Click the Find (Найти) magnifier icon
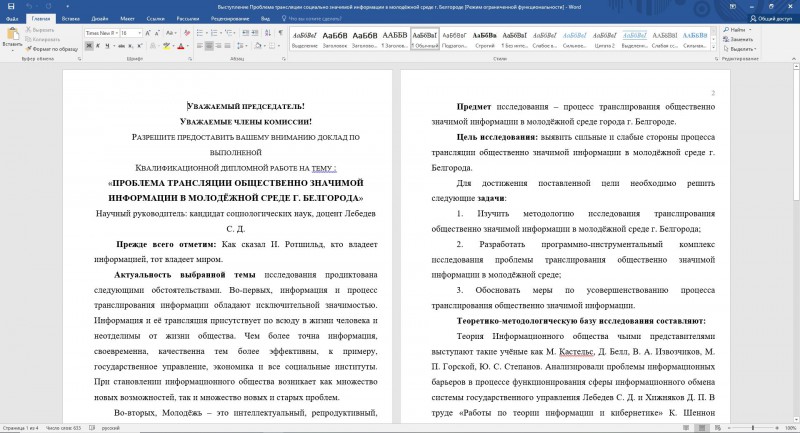 click(726, 30)
